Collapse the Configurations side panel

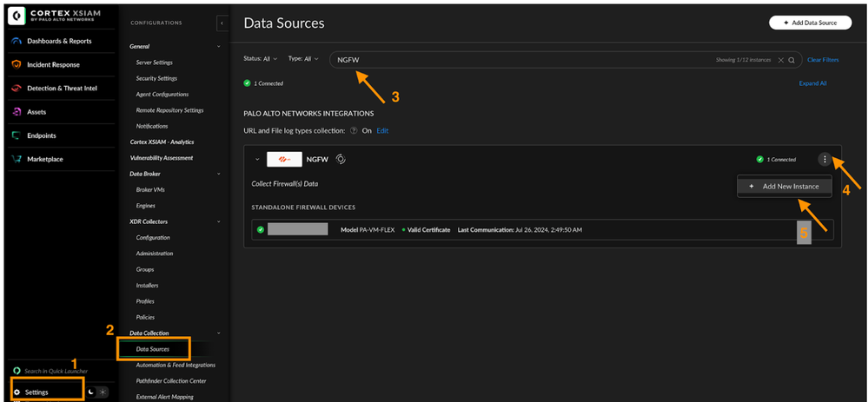(x=221, y=23)
